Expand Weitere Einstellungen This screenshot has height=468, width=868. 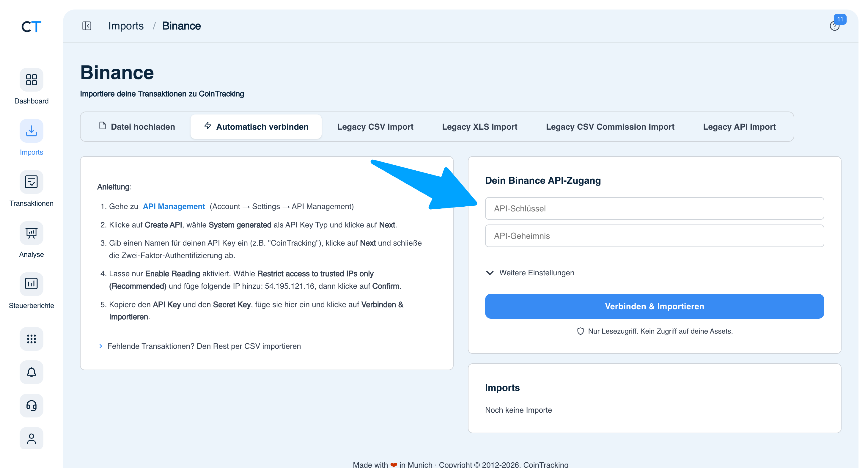click(x=530, y=273)
